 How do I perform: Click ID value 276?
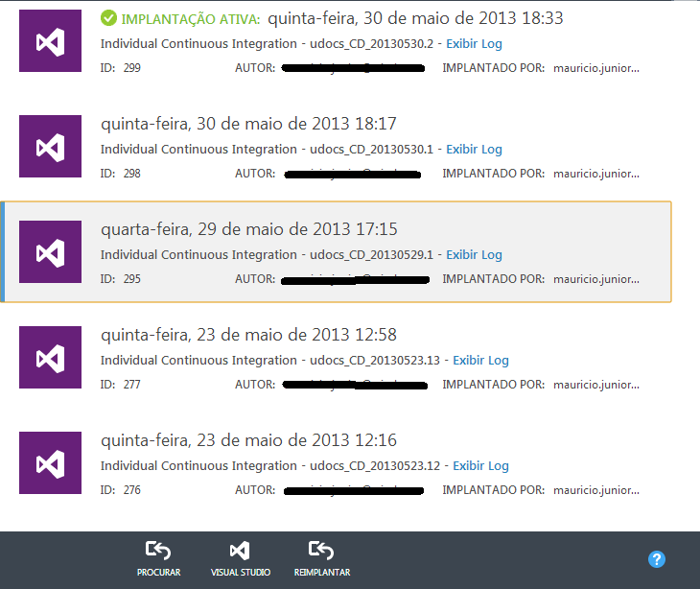[x=132, y=490]
